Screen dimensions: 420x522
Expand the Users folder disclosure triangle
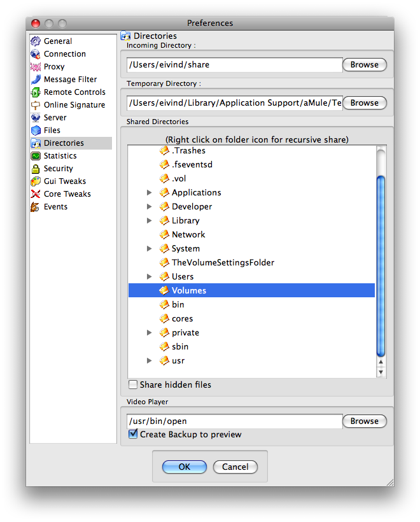(x=150, y=276)
